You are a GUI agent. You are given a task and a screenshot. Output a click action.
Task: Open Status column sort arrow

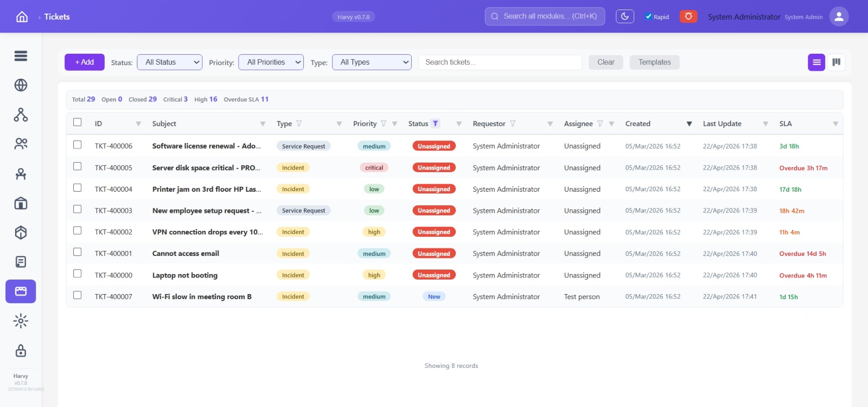coord(459,124)
